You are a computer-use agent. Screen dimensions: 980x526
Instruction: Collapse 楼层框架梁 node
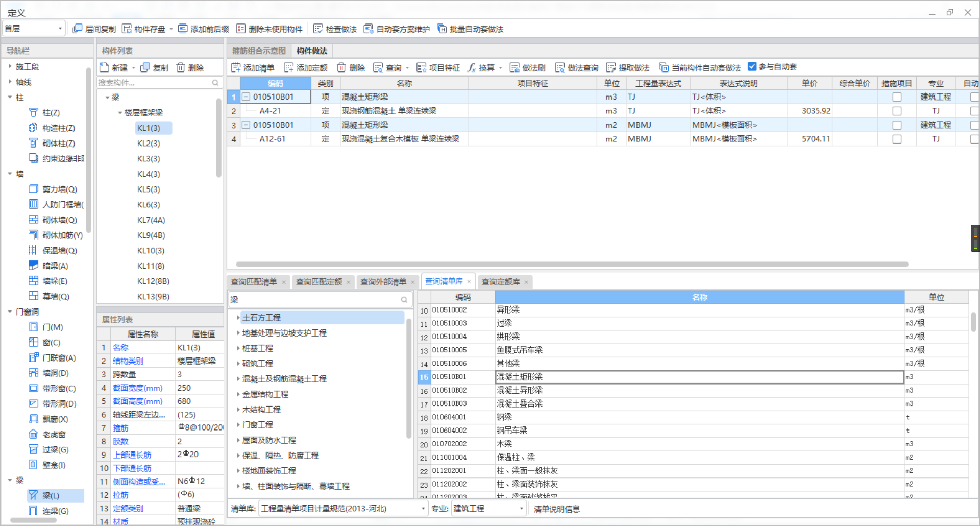120,112
